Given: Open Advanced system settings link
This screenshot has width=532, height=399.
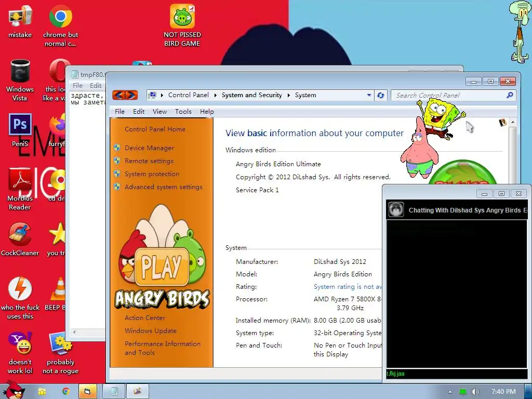Looking at the screenshot, I should (164, 187).
